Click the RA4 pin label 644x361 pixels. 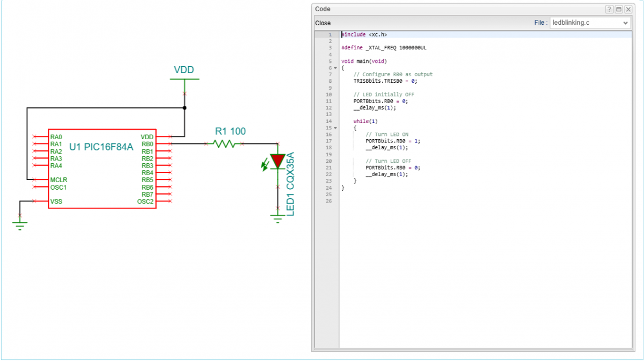tap(56, 165)
